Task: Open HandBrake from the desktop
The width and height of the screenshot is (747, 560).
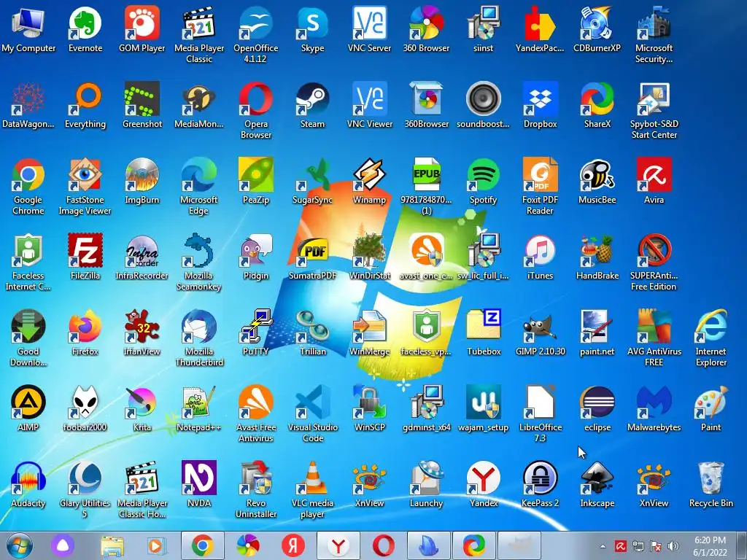Action: tap(597, 257)
